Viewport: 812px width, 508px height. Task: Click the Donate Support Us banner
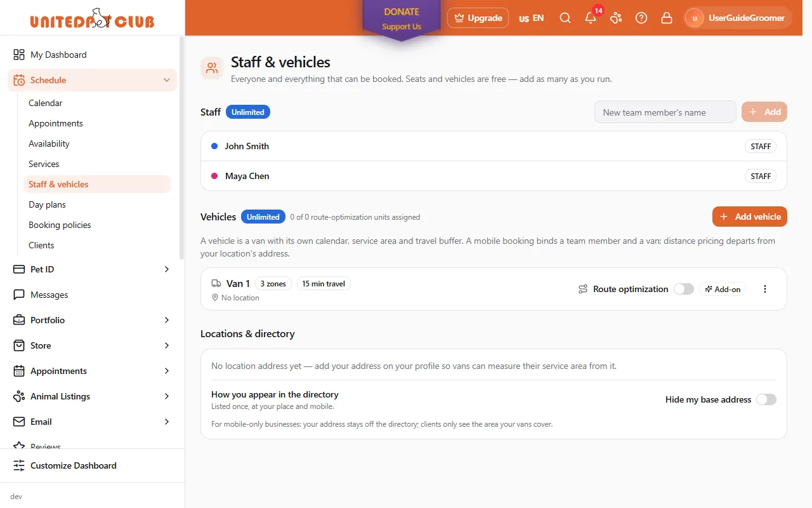coord(402,19)
